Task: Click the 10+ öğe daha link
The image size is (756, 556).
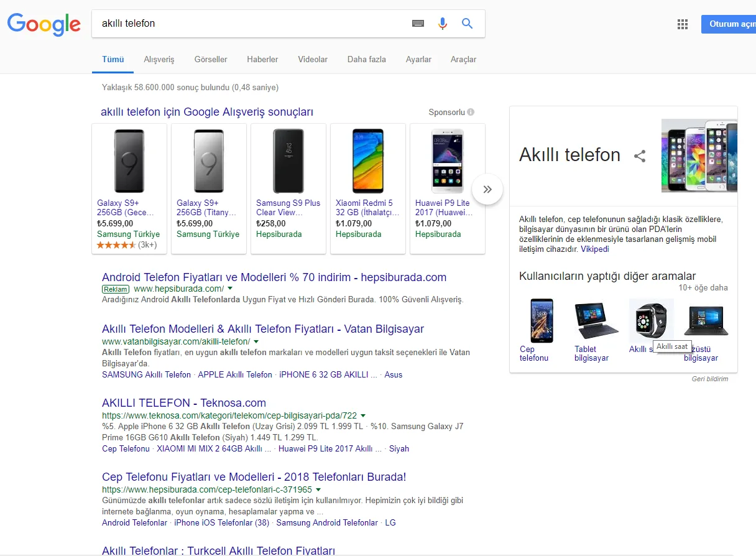Action: pyautogui.click(x=703, y=288)
